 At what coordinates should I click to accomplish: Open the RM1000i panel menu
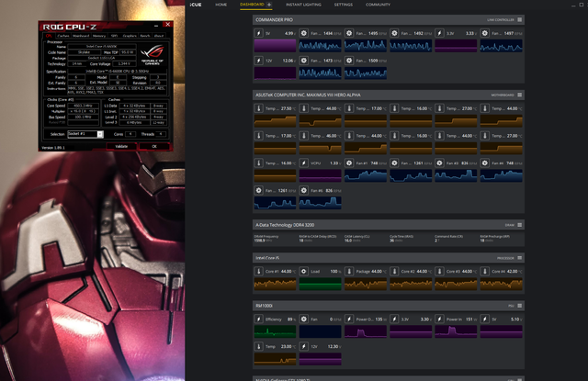[x=520, y=306]
